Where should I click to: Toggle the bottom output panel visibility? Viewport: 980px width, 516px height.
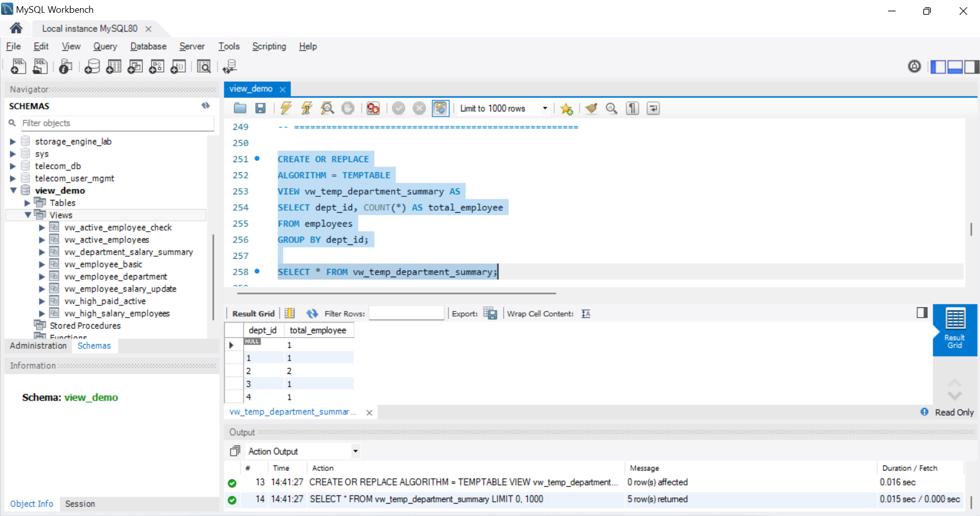955,66
